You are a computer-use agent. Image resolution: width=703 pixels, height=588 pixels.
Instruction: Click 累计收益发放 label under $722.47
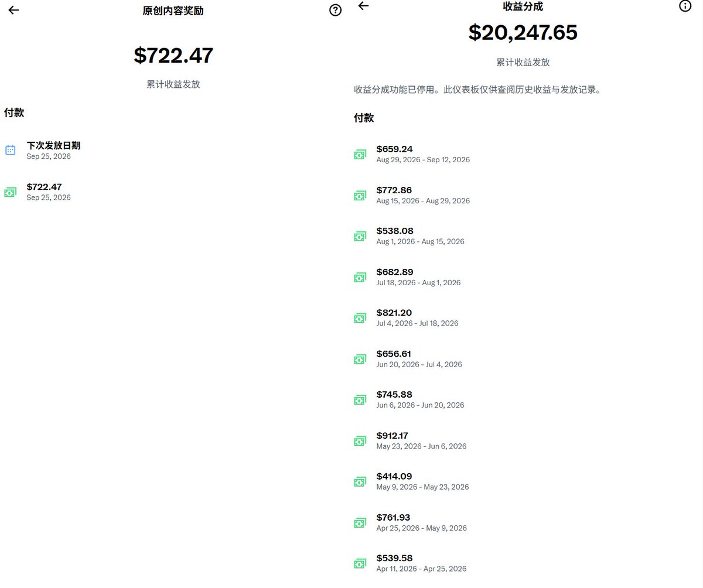click(x=173, y=84)
